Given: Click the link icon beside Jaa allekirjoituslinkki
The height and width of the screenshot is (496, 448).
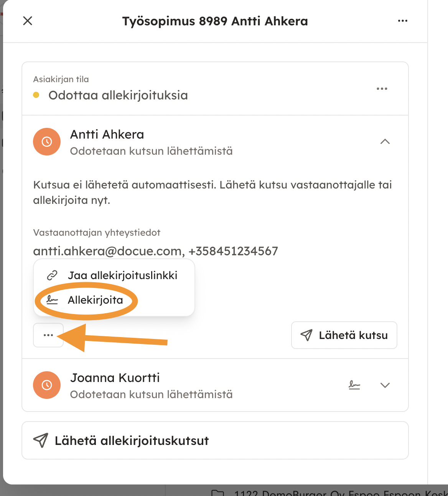Looking at the screenshot, I should (52, 275).
